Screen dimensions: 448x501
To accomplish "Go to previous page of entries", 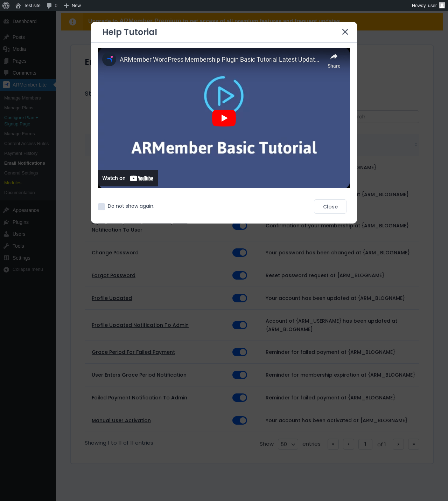I will [x=349, y=444].
